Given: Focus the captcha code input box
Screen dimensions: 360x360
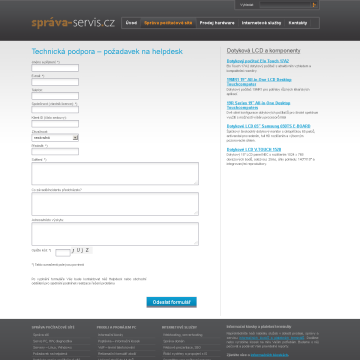Looking at the screenshot, I should tap(63, 253).
